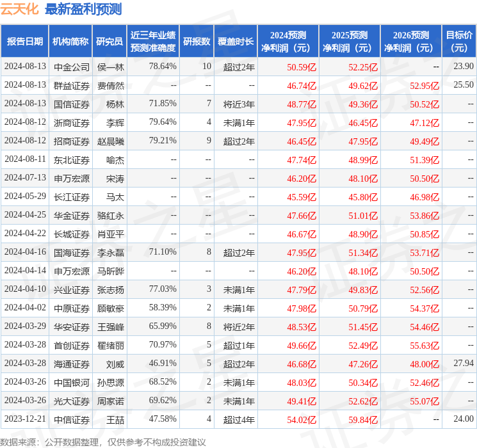This screenshot has height=448, width=477.
Task: Click the 2025预测净利润 column header
Action: 349,42
